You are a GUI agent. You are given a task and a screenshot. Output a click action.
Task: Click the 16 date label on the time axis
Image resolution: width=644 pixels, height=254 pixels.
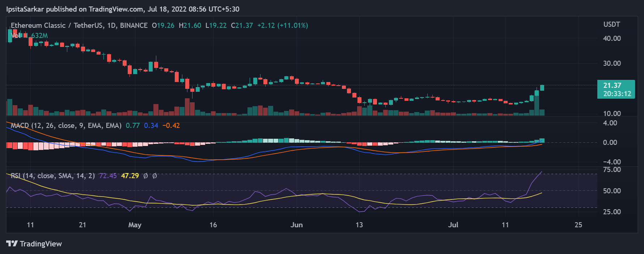click(x=213, y=225)
